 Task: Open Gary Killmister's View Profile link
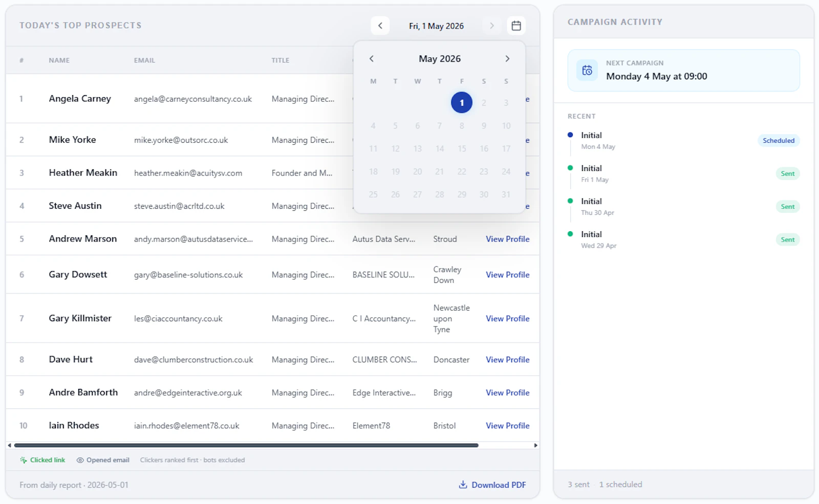tap(508, 318)
